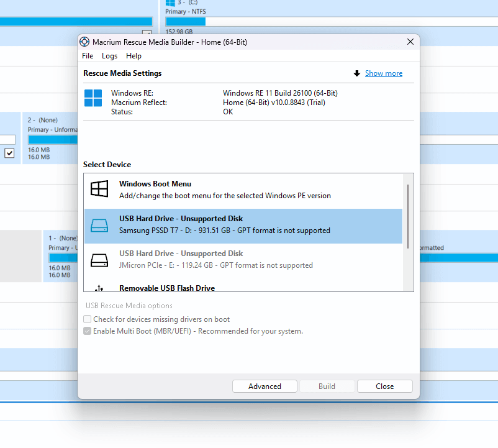Close the Rescue Media Builder dialog with X
This screenshot has width=498, height=448.
410,42
